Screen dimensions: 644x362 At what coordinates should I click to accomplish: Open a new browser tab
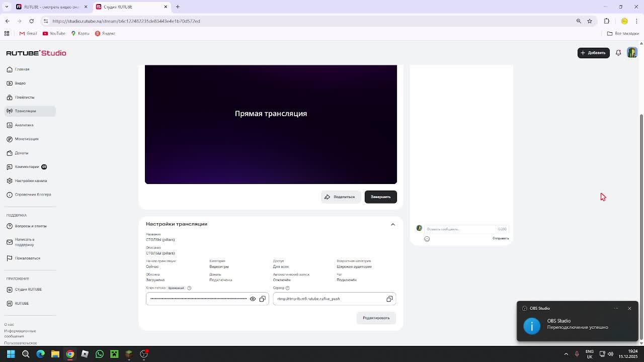pyautogui.click(x=178, y=7)
